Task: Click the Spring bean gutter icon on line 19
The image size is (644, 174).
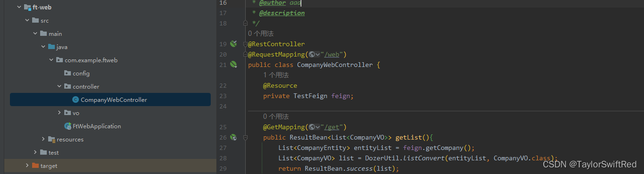Action: pos(233,44)
